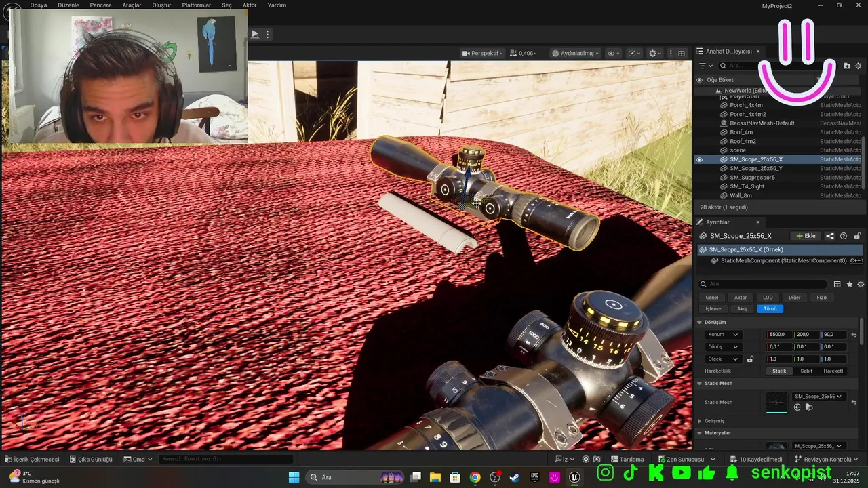
Task: Click the static mesh thumbnail
Action: coord(776,402)
